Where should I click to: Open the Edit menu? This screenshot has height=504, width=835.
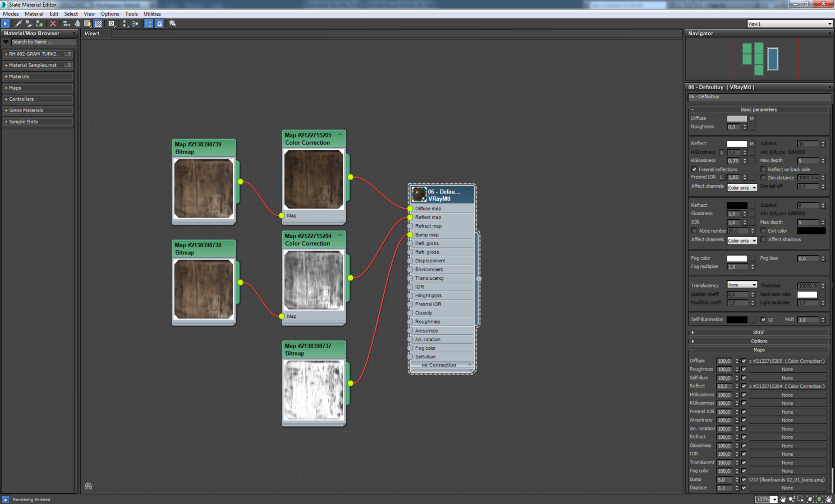pos(54,14)
